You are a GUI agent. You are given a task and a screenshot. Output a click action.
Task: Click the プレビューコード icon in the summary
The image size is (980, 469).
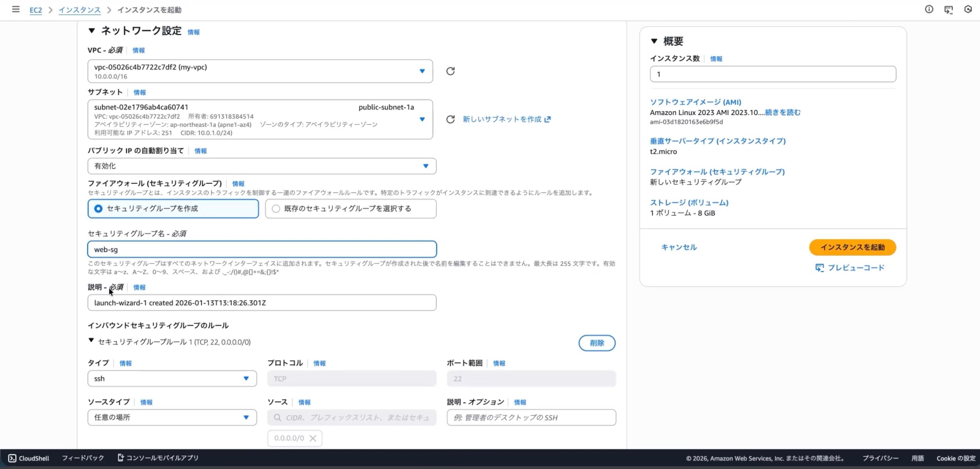[x=820, y=268]
